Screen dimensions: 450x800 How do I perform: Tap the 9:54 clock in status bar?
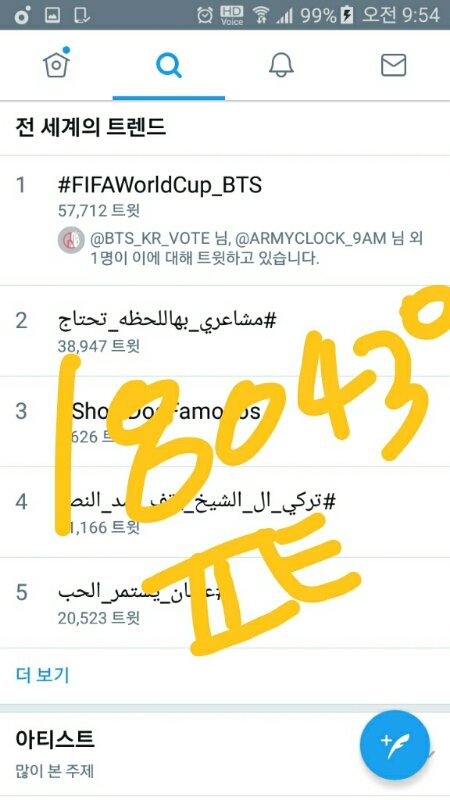420,15
